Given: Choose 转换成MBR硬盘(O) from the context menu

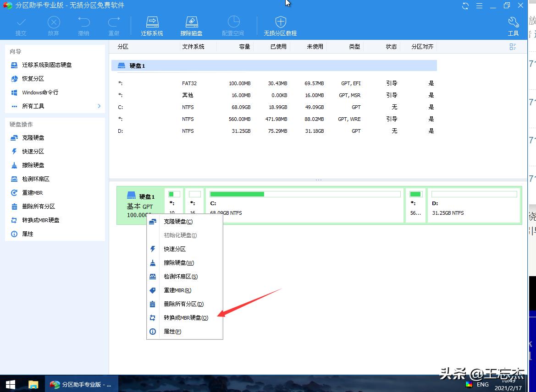Looking at the screenshot, I should 186,318.
